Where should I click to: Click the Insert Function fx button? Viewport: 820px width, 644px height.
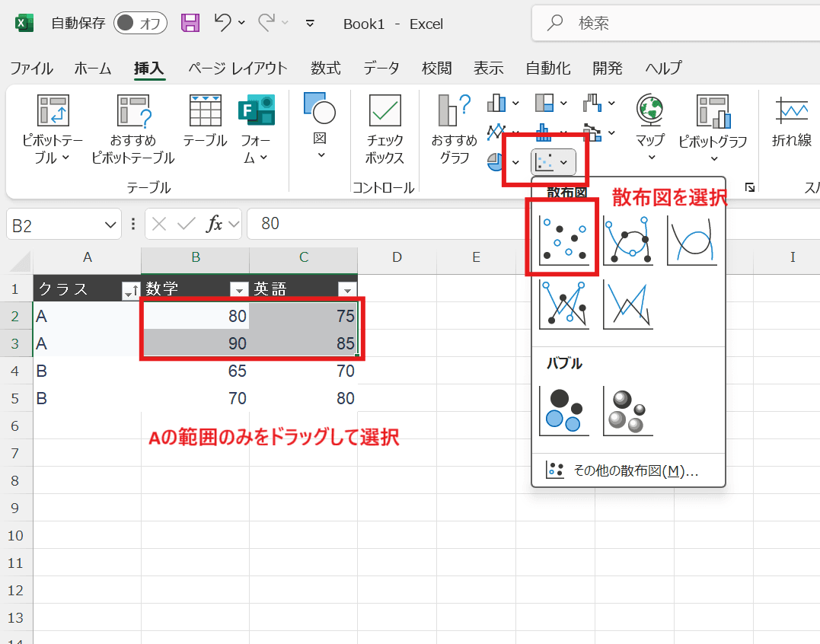click(215, 224)
